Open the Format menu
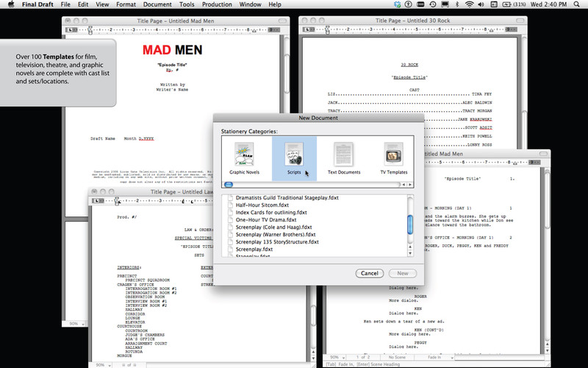Screen dimensions: 588x368 (x=126, y=4)
